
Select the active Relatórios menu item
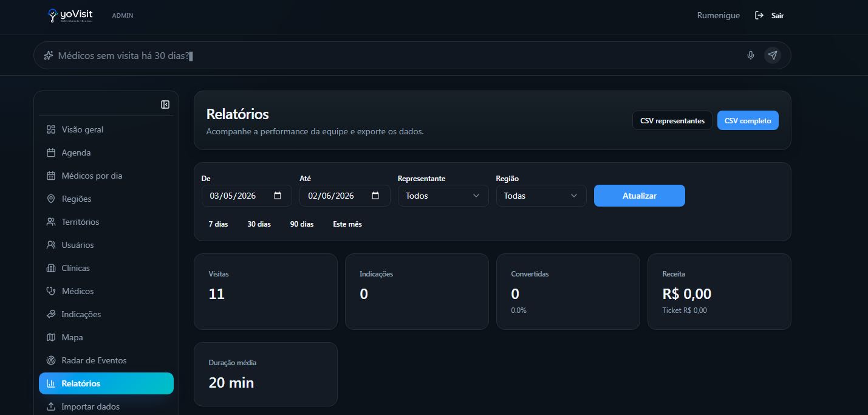(106, 383)
